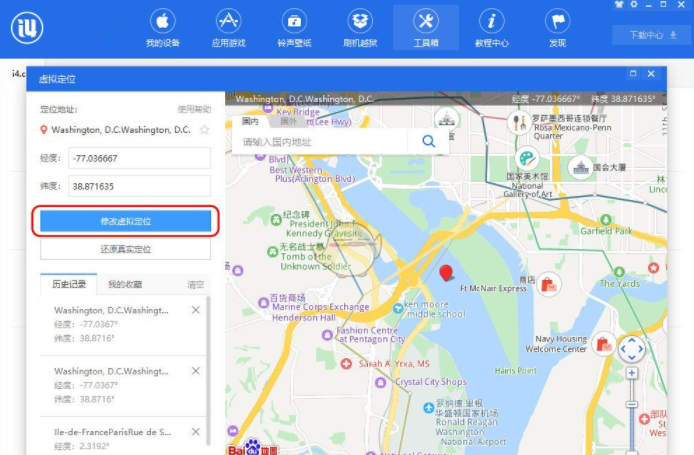
Task: Click the star to favorite this location
Action: pos(204,130)
